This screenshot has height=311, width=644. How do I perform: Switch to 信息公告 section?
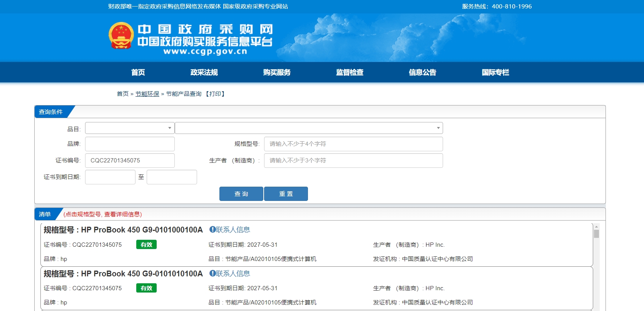(x=422, y=72)
